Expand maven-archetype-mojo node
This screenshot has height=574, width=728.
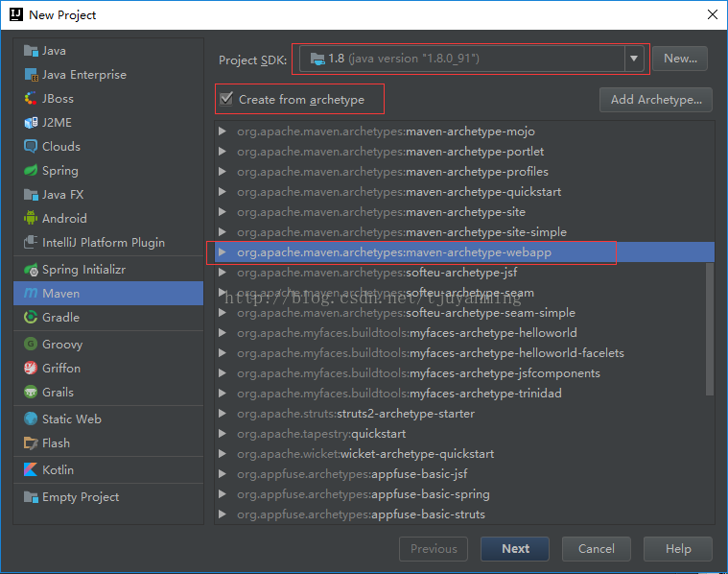pos(223,132)
